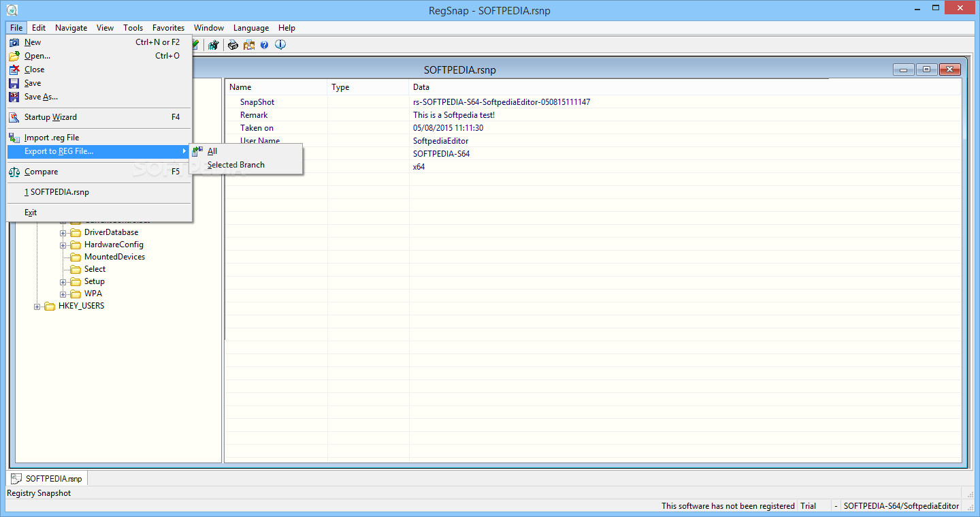Click the teal registry cube toolbar icon
Screen dimensions: 980x517
click(x=214, y=45)
